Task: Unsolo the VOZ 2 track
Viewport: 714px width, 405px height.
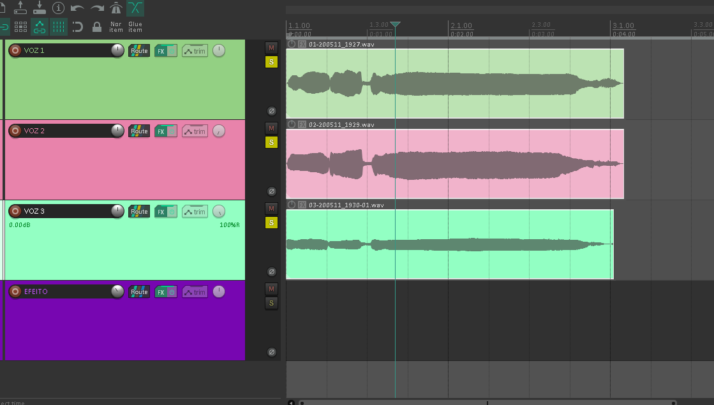Action: [x=271, y=143]
